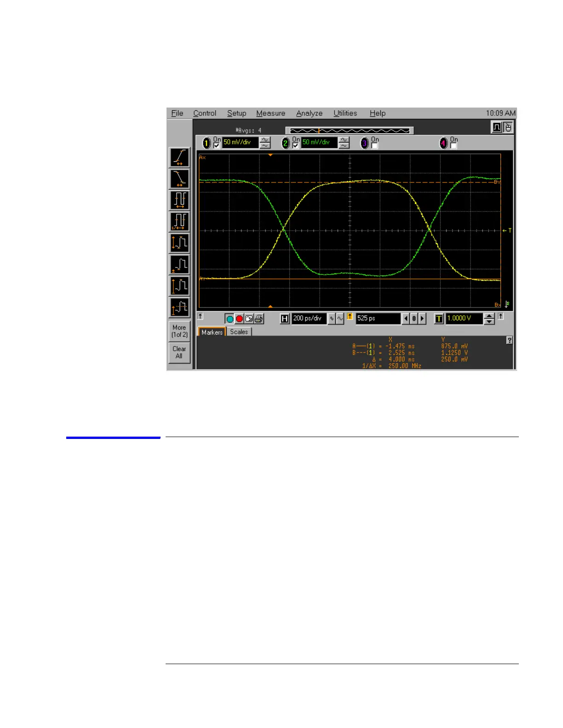Select the fall time measurement icon
The height and width of the screenshot is (728, 563).
[x=179, y=178]
